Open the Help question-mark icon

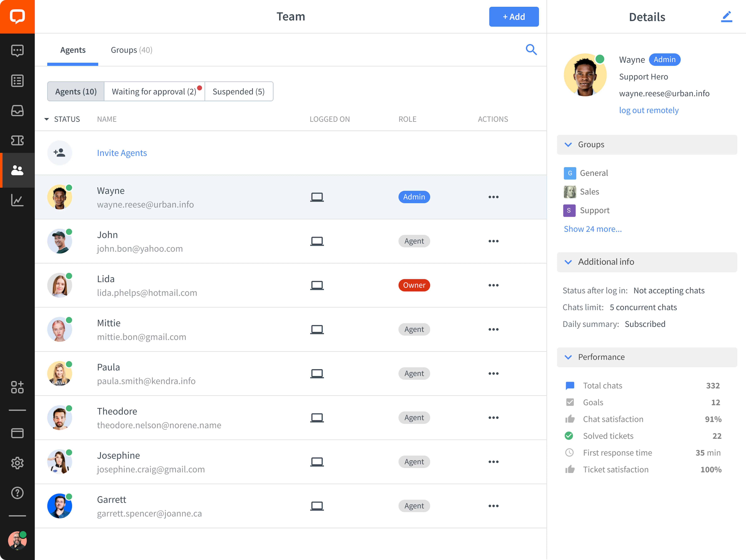point(17,493)
